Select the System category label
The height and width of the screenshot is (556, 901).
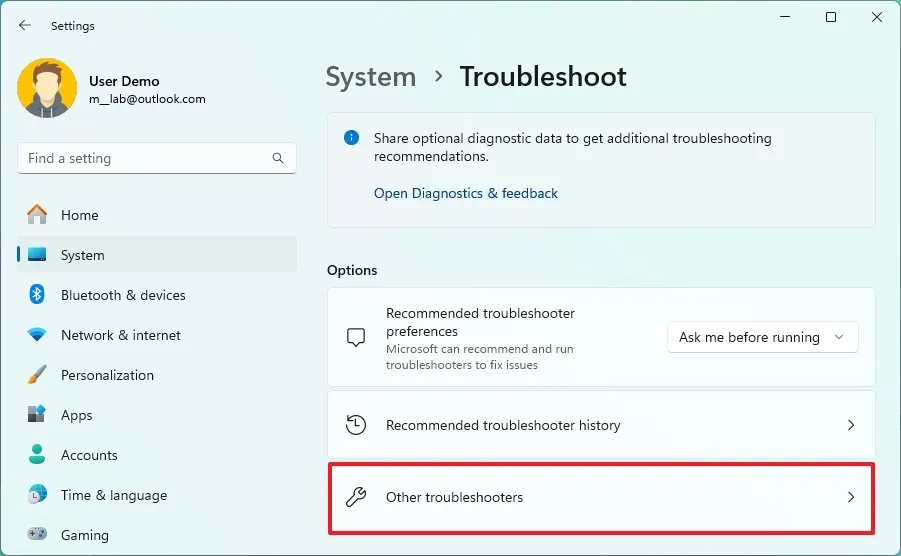pyautogui.click(x=83, y=255)
